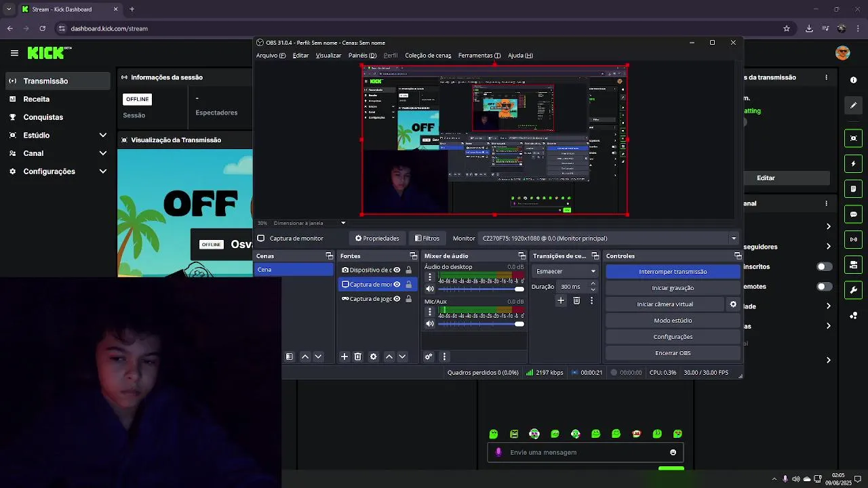Click Editar button in Kick panel

click(766, 178)
